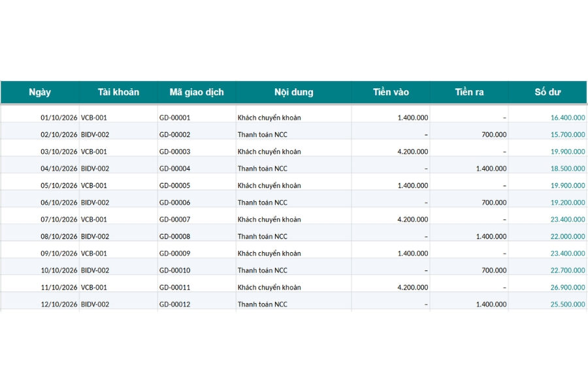Click balance value 15.700.000
Image resolution: width=588 pixels, height=392 pixels.
[567, 135]
